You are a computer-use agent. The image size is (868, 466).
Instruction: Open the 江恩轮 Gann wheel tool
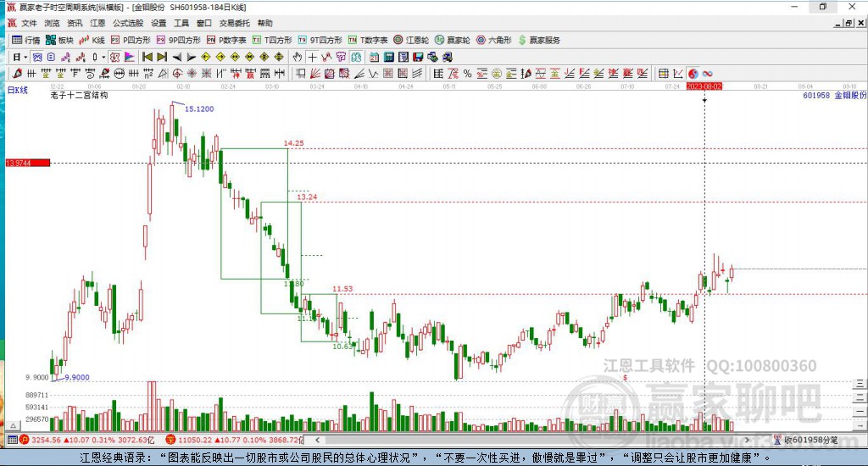pyautogui.click(x=411, y=40)
